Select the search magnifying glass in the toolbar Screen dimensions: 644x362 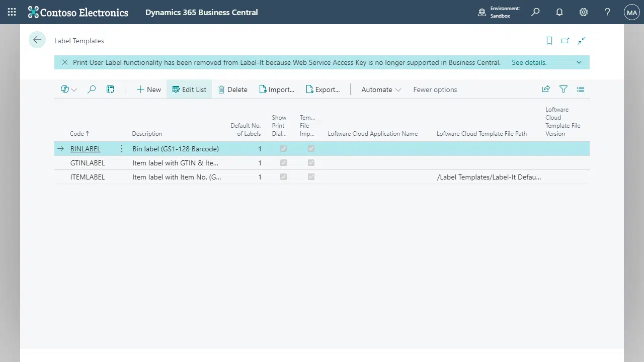click(92, 89)
